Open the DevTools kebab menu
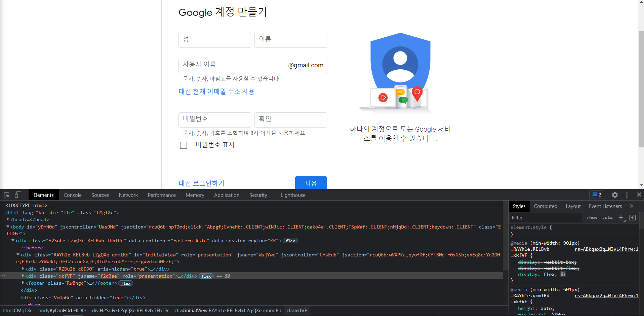The width and height of the screenshot is (644, 316). (x=627, y=195)
